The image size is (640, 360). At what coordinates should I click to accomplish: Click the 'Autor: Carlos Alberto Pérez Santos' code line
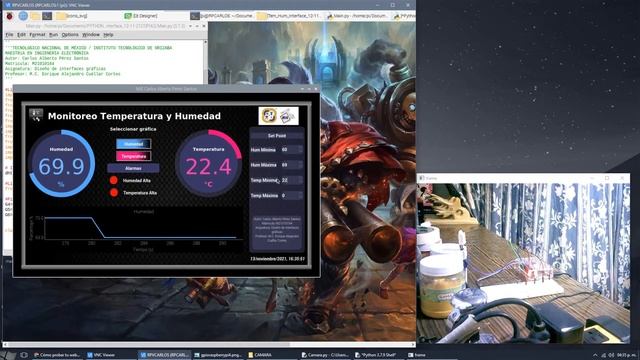47,58
